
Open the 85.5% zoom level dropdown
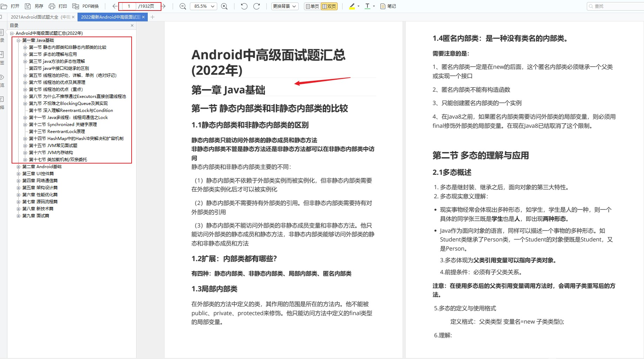(x=204, y=6)
